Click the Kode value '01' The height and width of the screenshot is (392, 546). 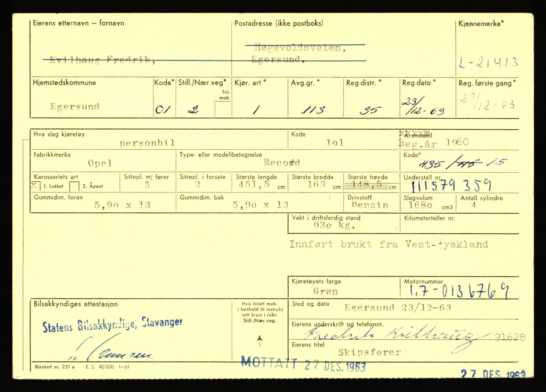pos(163,110)
